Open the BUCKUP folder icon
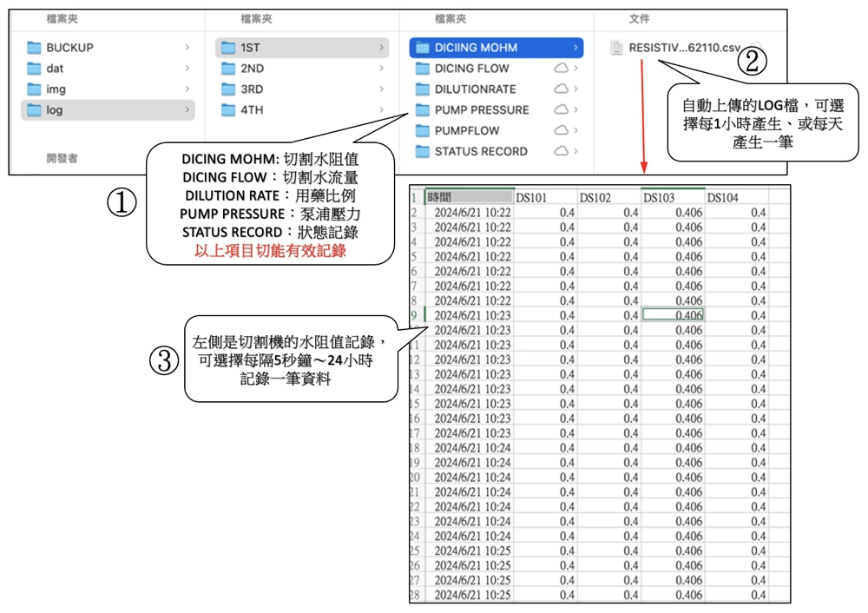The image size is (868, 613). (35, 48)
